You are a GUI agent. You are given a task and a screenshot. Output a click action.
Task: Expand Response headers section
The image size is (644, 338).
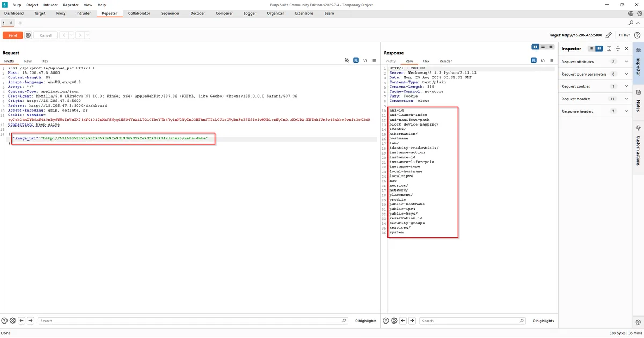click(626, 111)
